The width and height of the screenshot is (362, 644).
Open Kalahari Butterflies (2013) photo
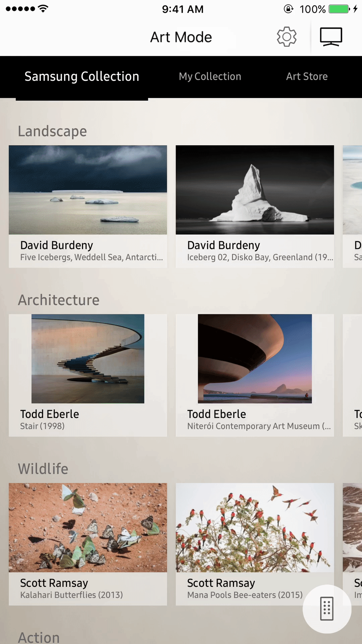pyautogui.click(x=88, y=528)
